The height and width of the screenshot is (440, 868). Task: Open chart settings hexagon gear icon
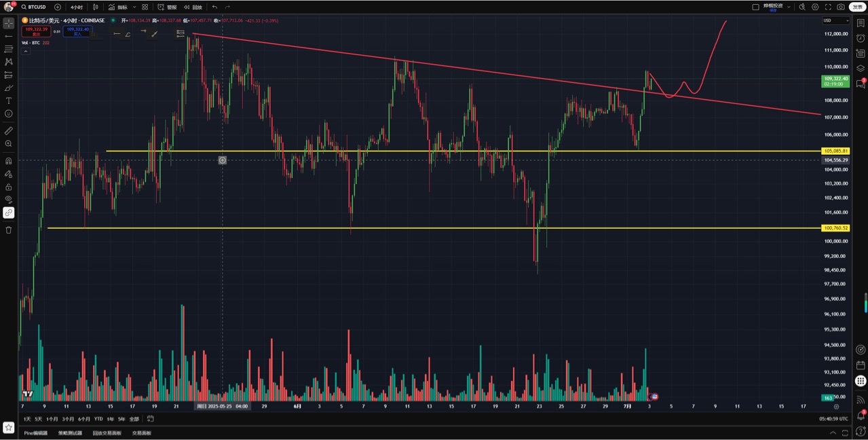pyautogui.click(x=815, y=7)
